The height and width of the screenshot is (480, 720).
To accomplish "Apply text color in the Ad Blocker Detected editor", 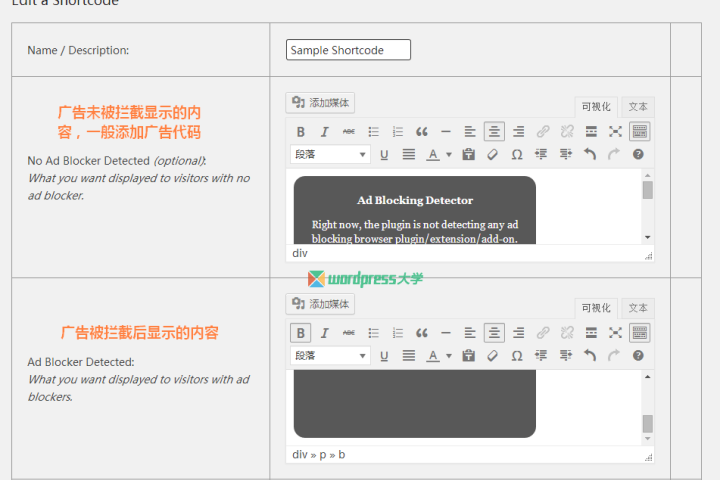I will tap(433, 356).
